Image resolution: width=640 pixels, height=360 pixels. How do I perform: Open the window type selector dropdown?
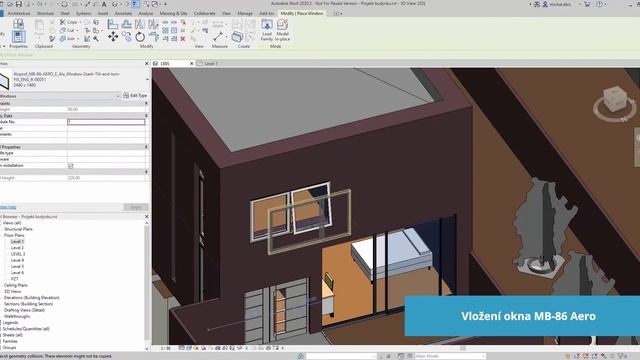pos(147,80)
